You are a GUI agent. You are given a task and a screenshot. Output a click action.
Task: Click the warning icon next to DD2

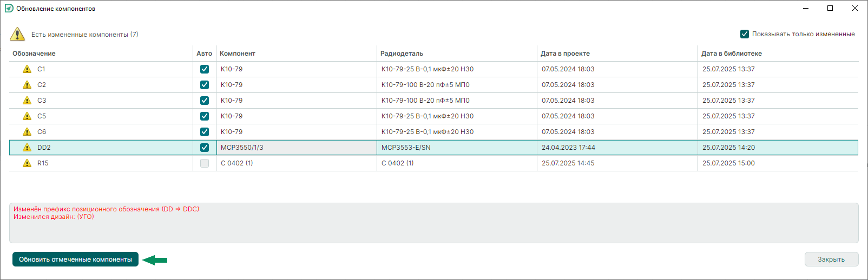pyautogui.click(x=27, y=148)
